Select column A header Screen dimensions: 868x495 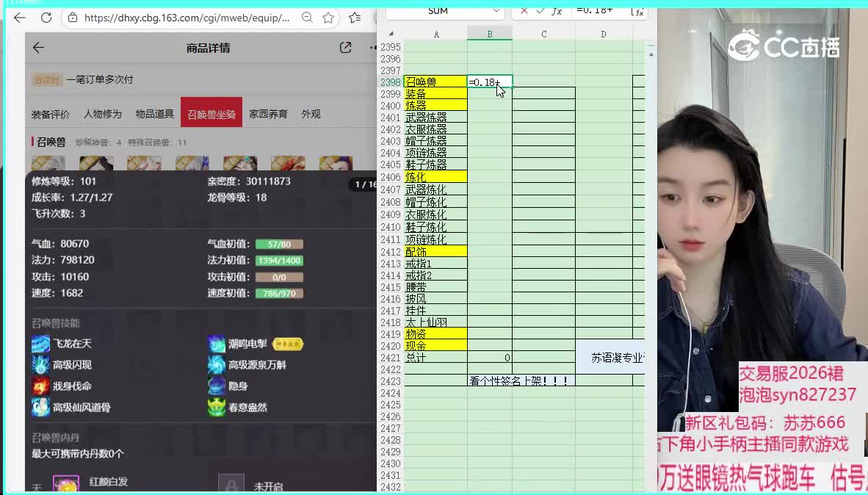tap(436, 35)
